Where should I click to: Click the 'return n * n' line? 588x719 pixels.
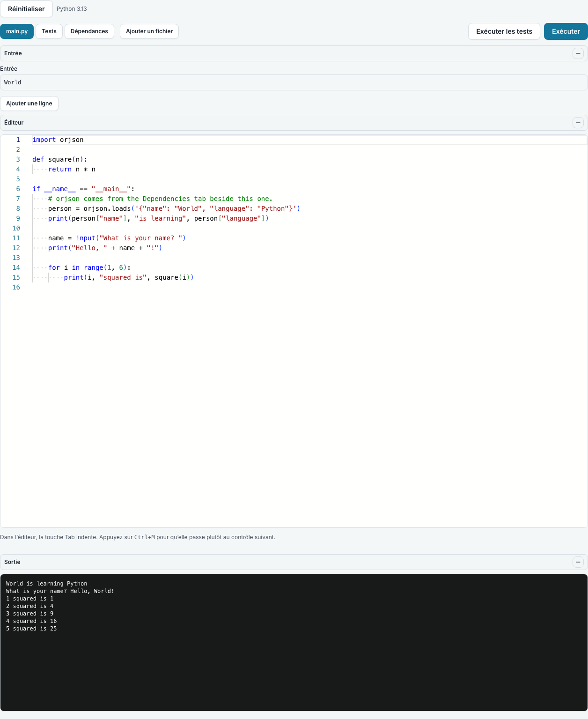pyautogui.click(x=72, y=169)
